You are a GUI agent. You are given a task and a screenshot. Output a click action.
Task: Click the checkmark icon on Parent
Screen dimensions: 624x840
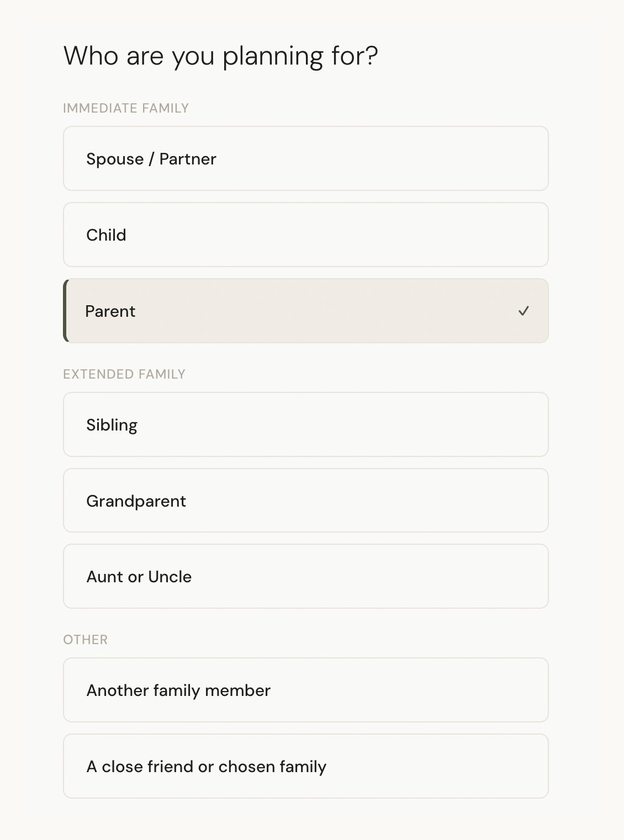point(523,311)
